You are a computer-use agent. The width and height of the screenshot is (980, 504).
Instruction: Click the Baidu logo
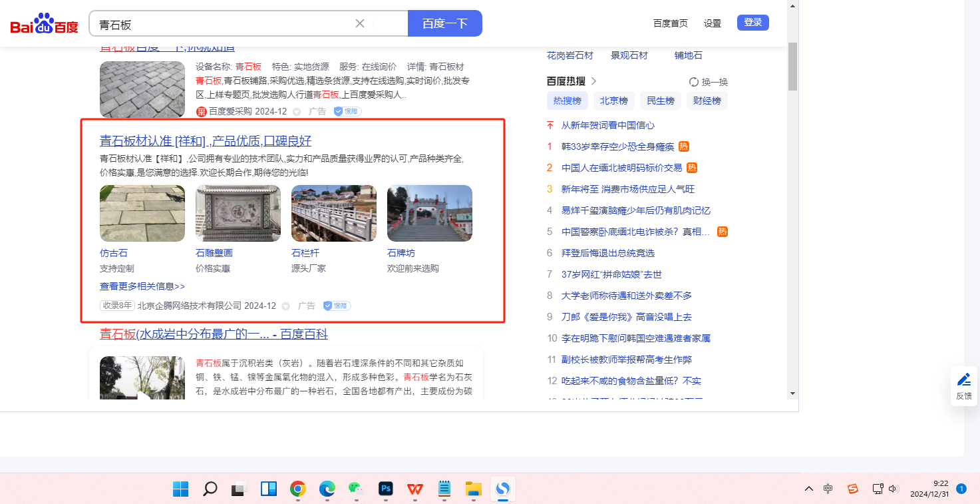tap(44, 23)
